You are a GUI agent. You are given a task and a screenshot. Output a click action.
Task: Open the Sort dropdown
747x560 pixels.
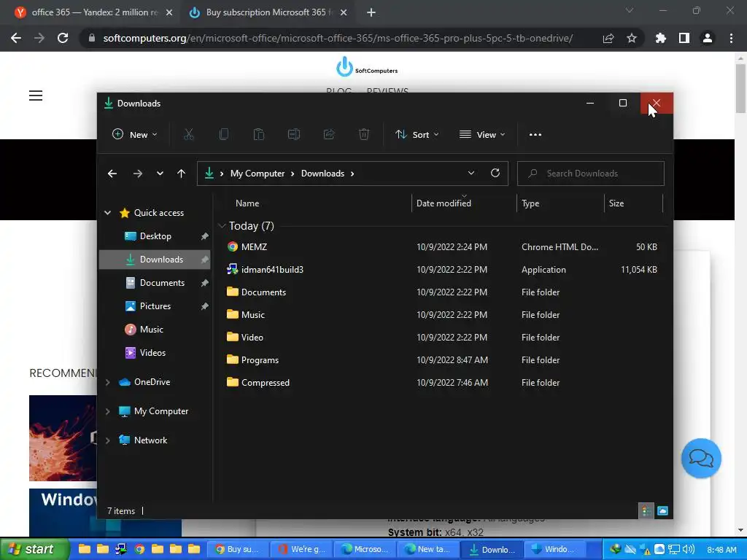click(x=417, y=135)
